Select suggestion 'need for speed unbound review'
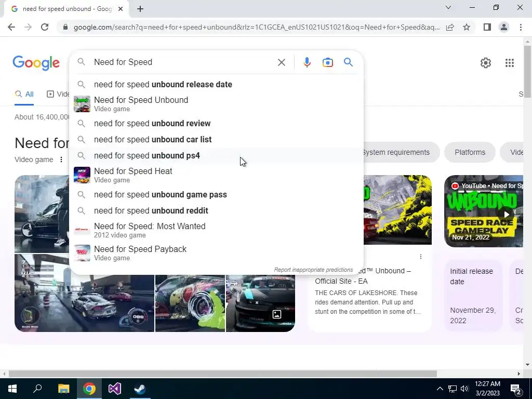 click(x=217, y=124)
